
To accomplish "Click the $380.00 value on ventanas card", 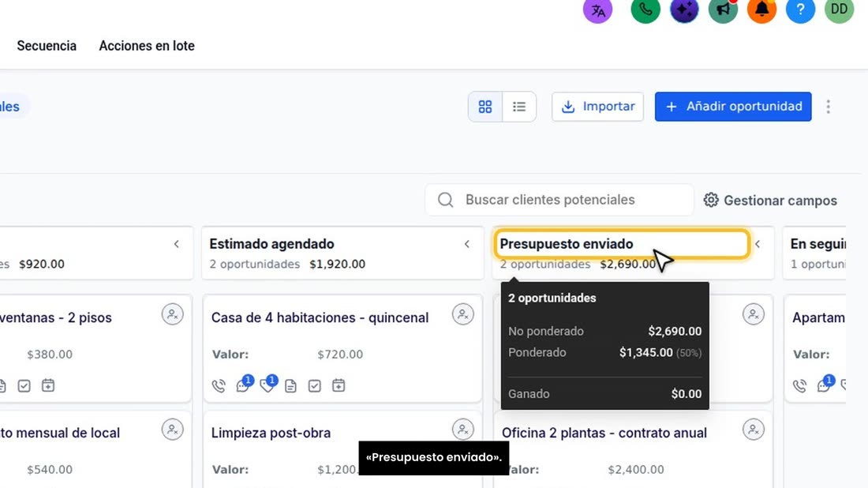I will 50,354.
